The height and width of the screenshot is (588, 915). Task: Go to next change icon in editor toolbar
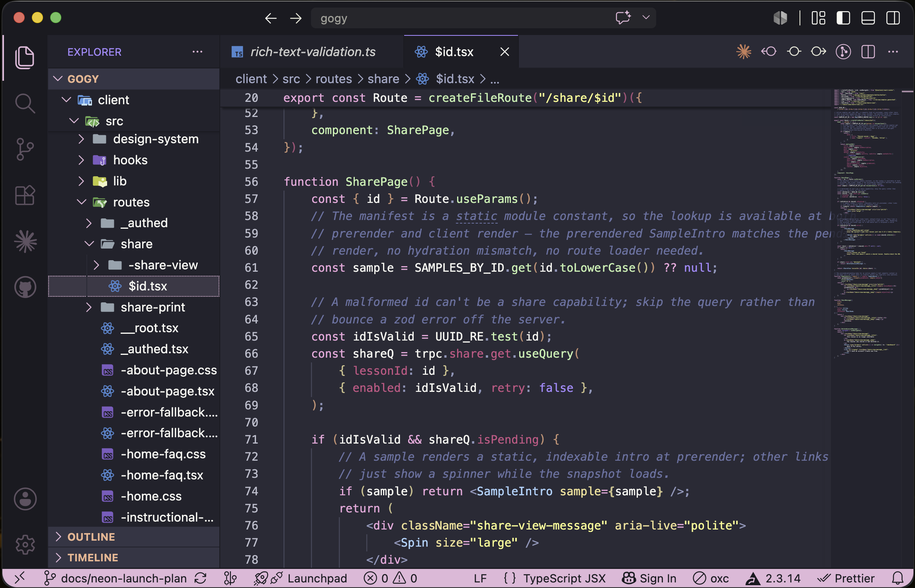click(819, 52)
